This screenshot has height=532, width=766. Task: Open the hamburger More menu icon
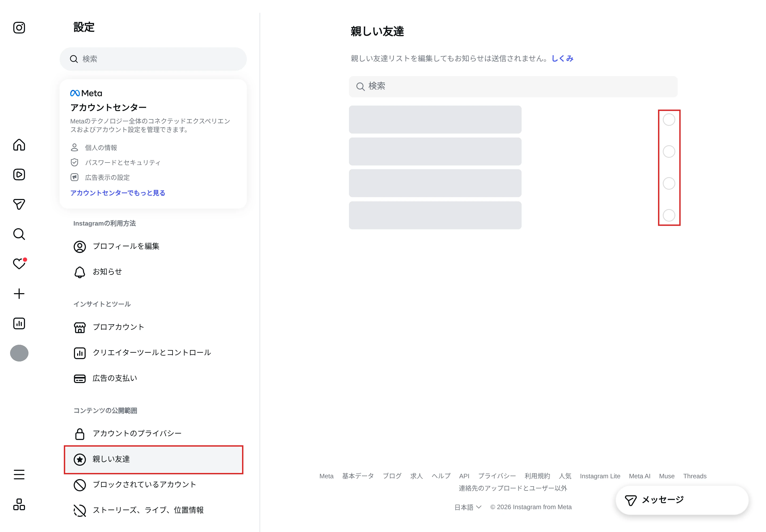coord(19,474)
